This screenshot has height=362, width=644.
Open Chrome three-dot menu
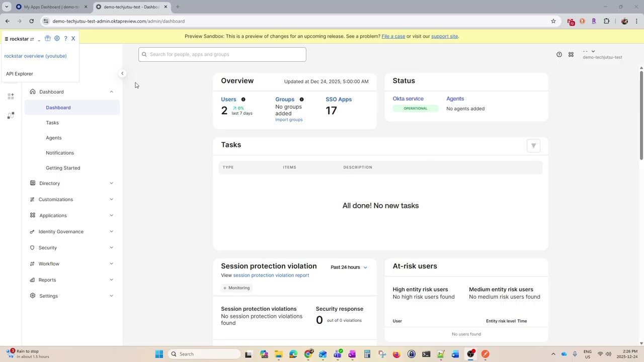click(x=636, y=21)
